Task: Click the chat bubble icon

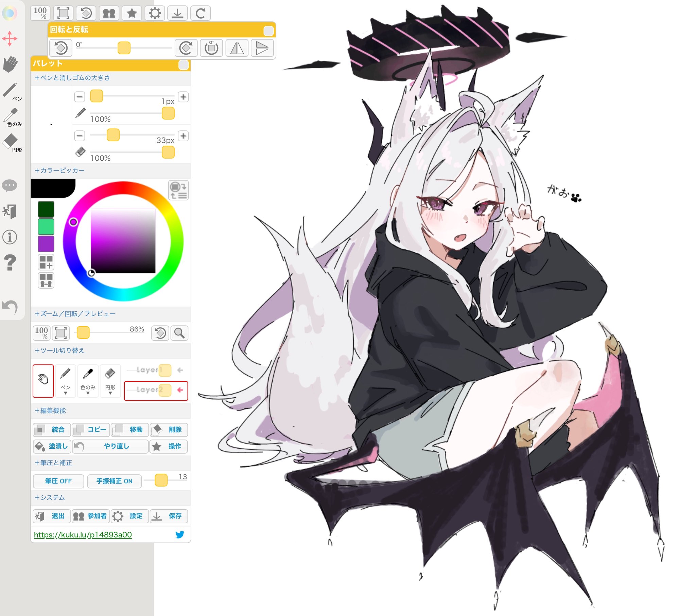Action: 10,185
